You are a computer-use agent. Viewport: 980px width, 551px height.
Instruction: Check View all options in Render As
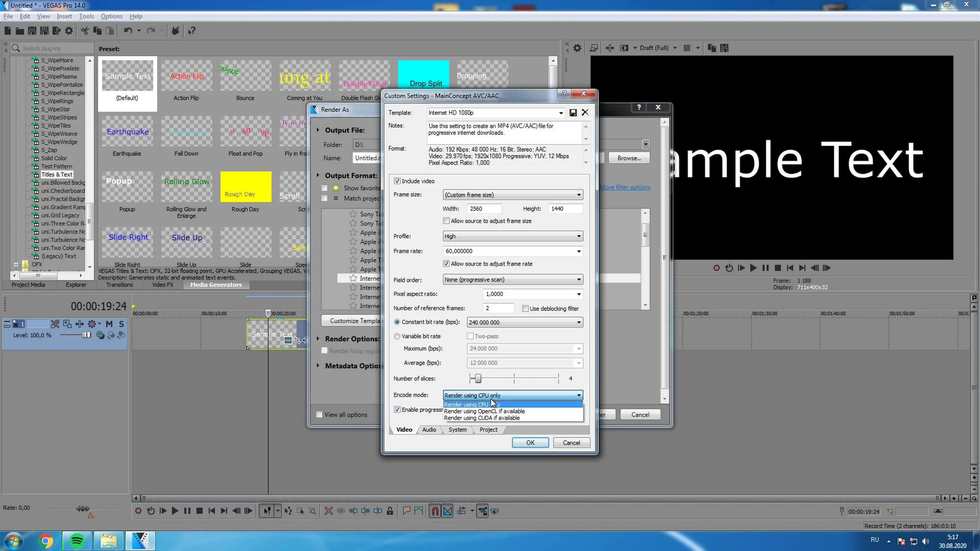319,415
